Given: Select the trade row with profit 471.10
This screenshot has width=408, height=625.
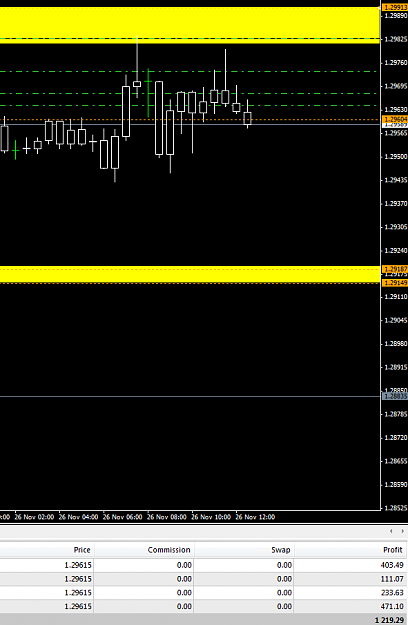Looking at the screenshot, I should (203, 606).
